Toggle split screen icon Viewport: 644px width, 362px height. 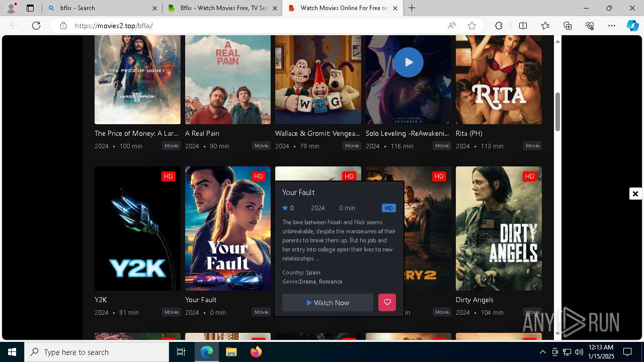click(523, 26)
